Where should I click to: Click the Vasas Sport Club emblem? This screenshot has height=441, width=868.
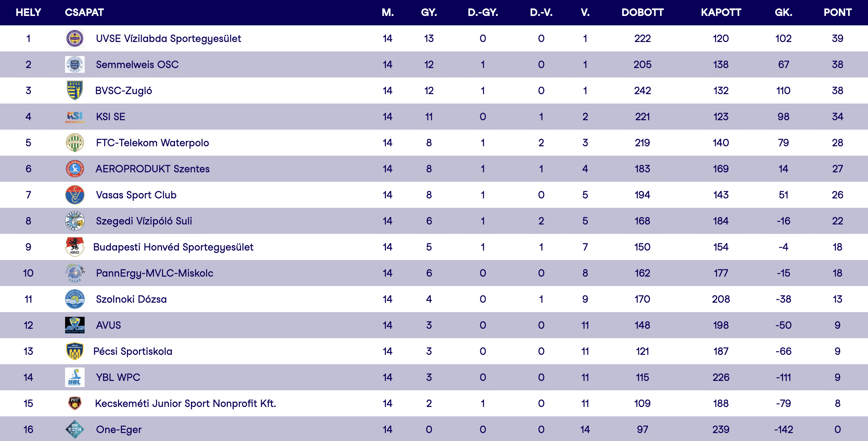click(75, 195)
